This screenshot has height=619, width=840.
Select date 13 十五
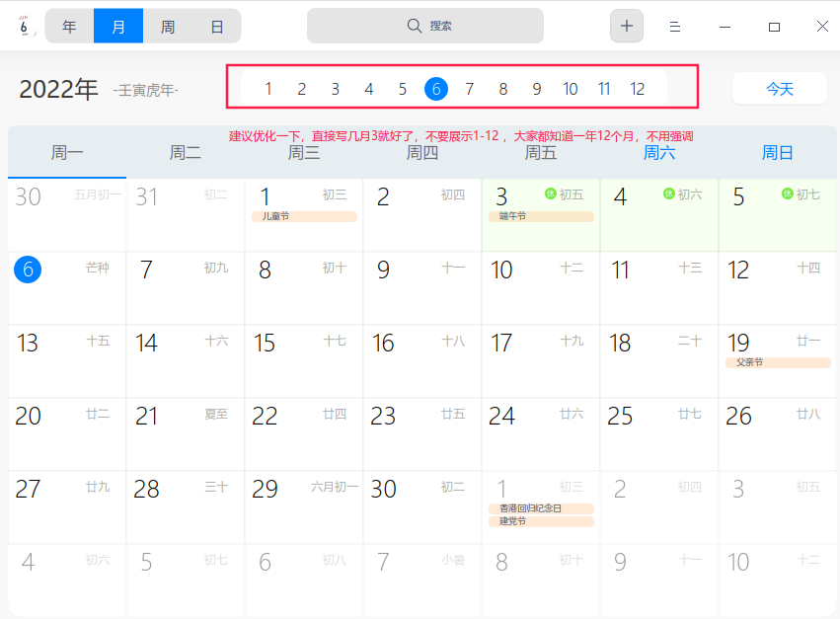point(67,361)
